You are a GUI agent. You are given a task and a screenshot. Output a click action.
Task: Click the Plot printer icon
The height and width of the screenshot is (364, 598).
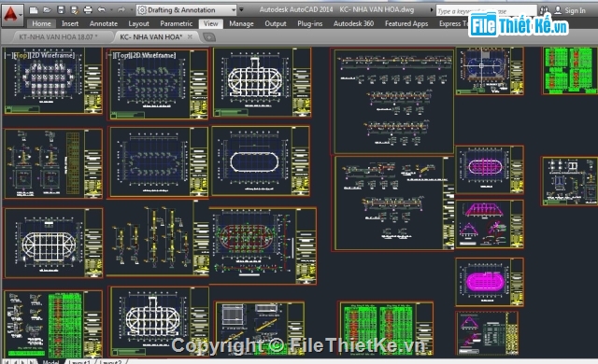click(x=88, y=10)
